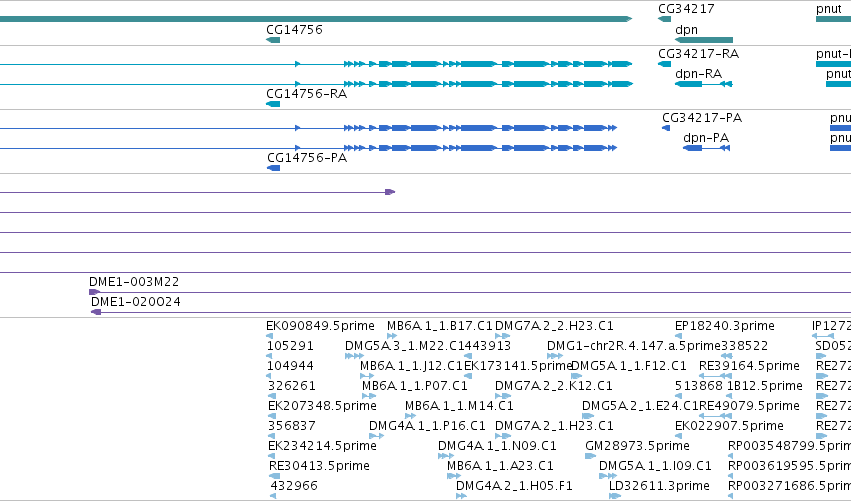Click the 443913 feature label
The height and width of the screenshot is (501, 851).
tap(487, 346)
